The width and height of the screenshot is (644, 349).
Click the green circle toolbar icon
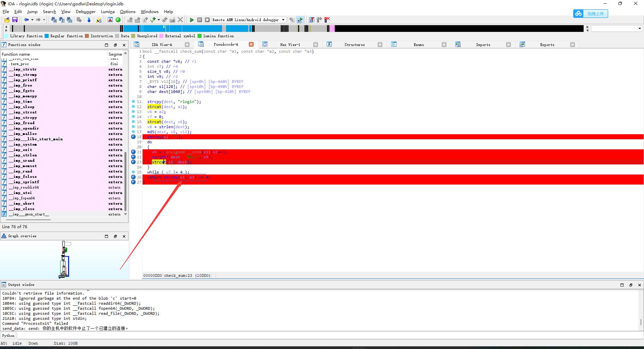coord(118,20)
